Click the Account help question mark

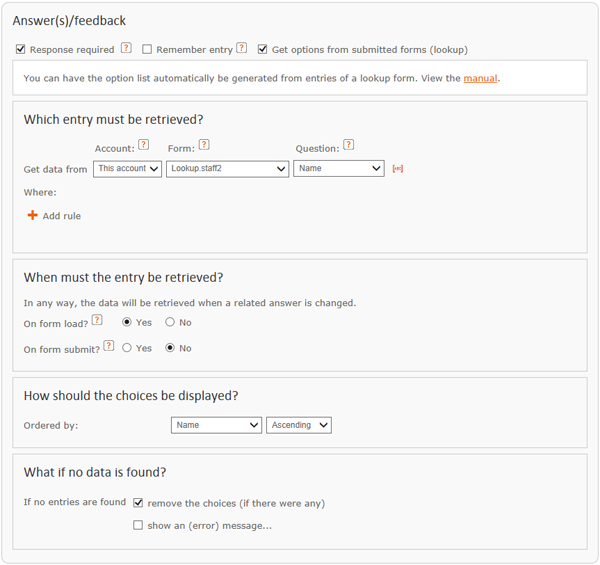click(143, 145)
